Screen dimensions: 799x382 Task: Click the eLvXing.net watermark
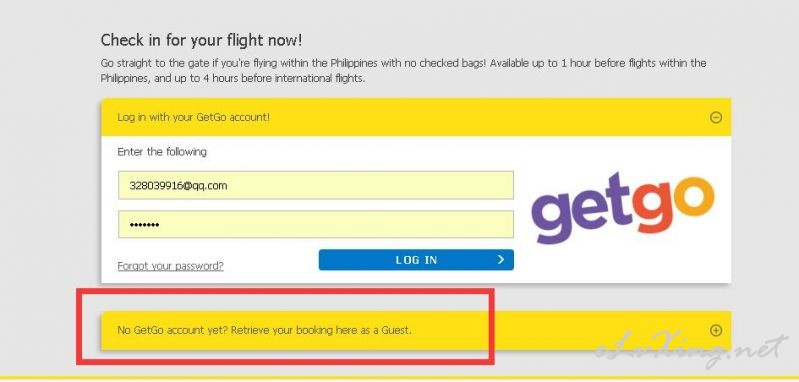click(x=688, y=350)
